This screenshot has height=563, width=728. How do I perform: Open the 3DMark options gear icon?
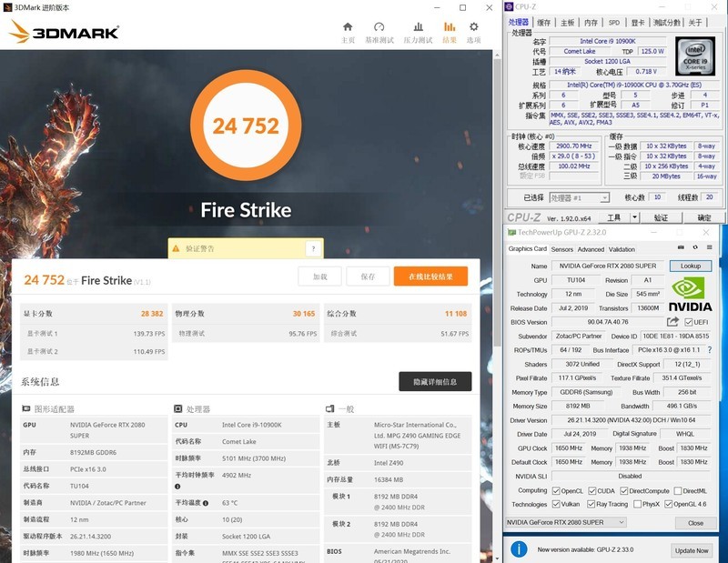(x=473, y=27)
